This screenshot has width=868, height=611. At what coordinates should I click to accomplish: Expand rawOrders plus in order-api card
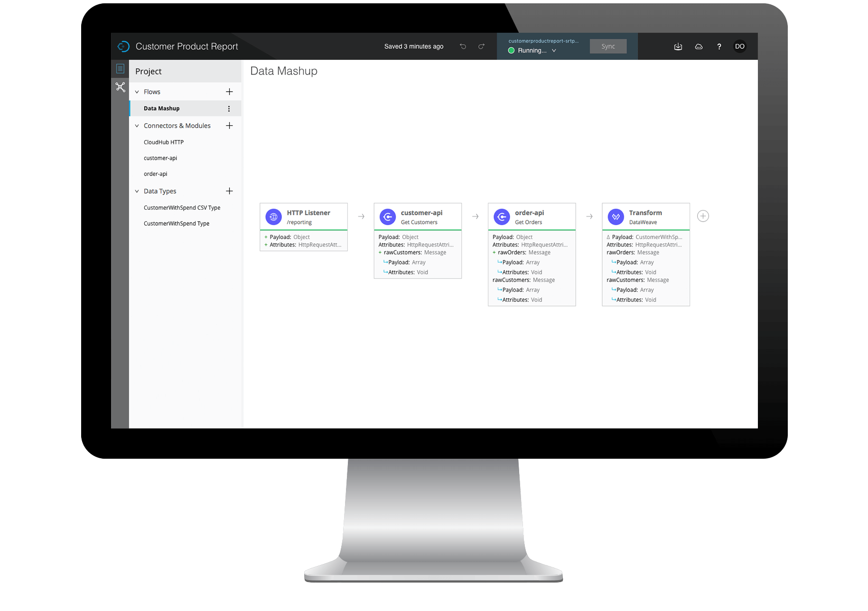coord(494,252)
